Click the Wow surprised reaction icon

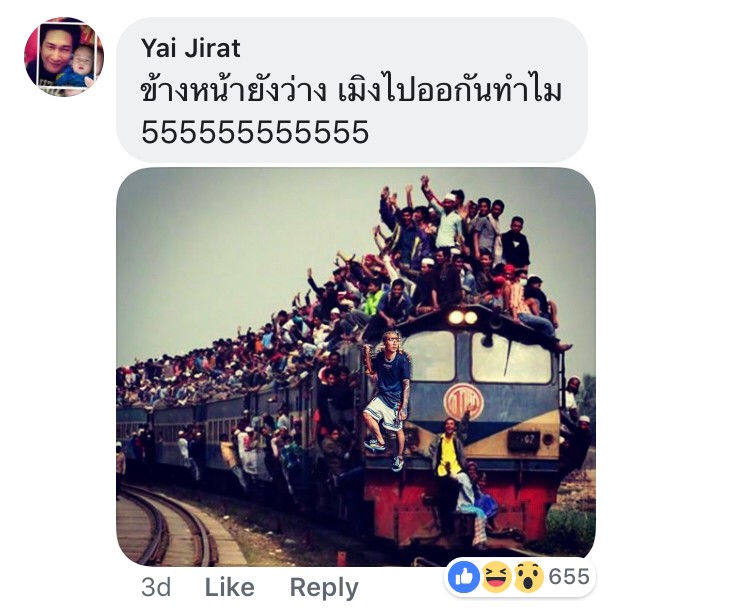529,577
